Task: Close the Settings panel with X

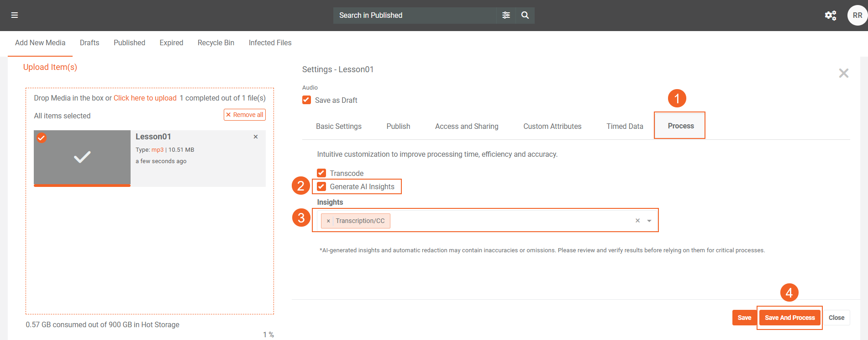Action: tap(843, 73)
